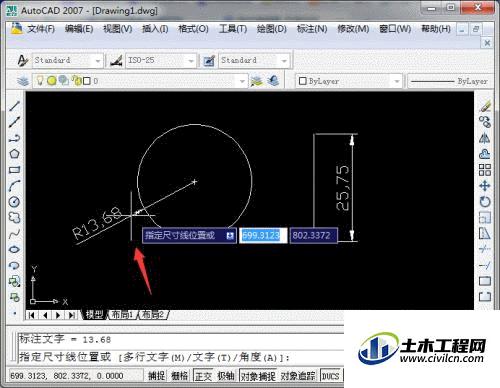Open the 文件(F) menu
Image resolution: width=500 pixels, height=388 pixels.
point(41,29)
